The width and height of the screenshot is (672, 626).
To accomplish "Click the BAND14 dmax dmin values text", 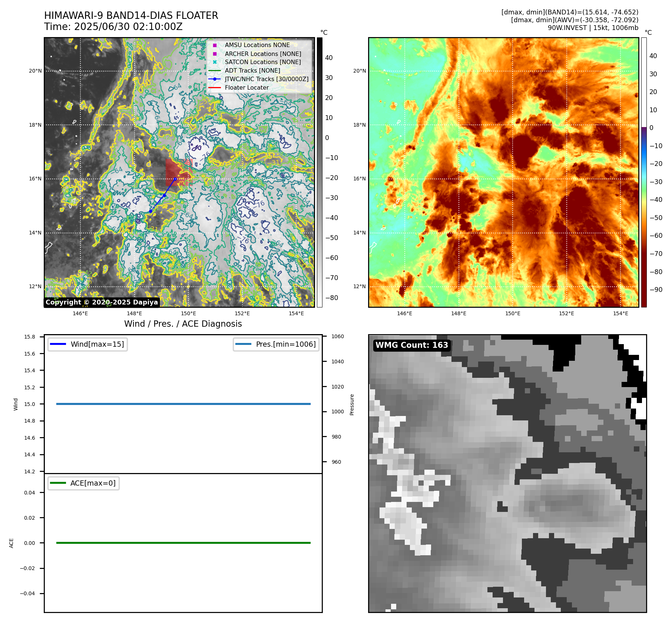I will (570, 12).
